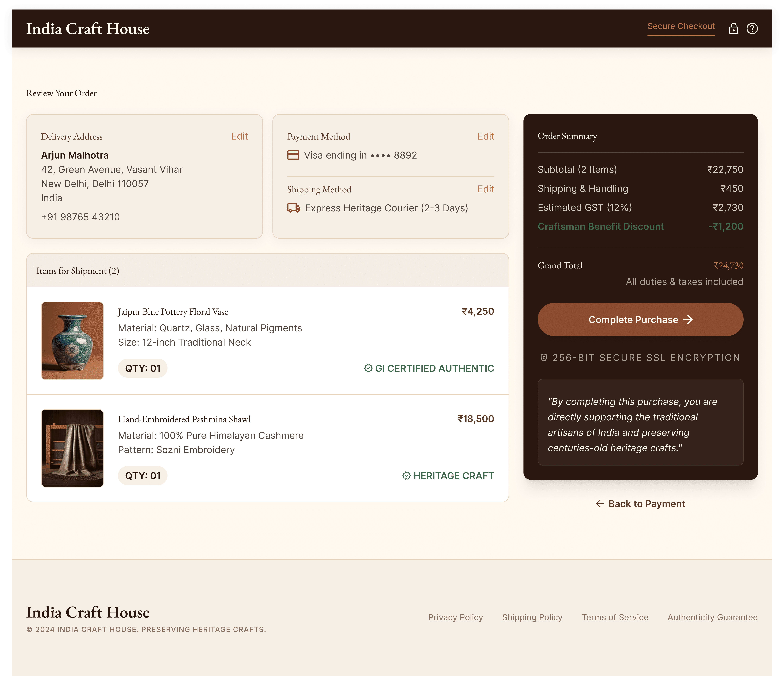Click the Pure Himalayan Cashmere material line
The height and width of the screenshot is (676, 784).
[211, 435]
